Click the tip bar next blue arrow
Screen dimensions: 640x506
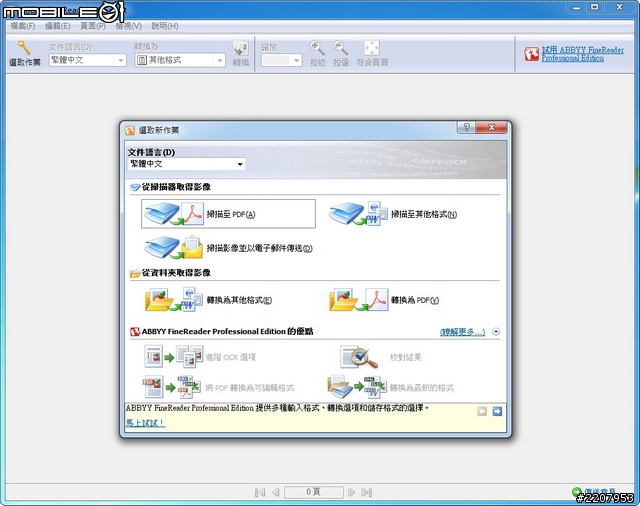[497, 411]
